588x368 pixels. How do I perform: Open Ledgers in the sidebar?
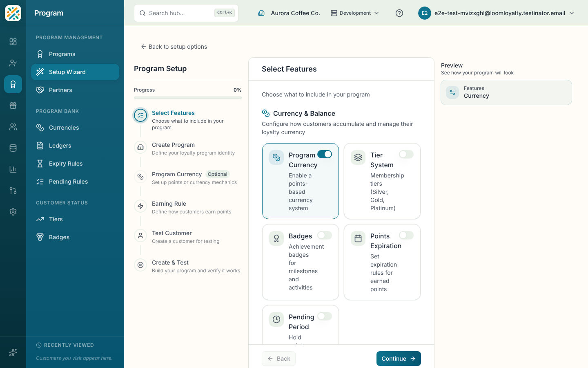(x=75, y=146)
